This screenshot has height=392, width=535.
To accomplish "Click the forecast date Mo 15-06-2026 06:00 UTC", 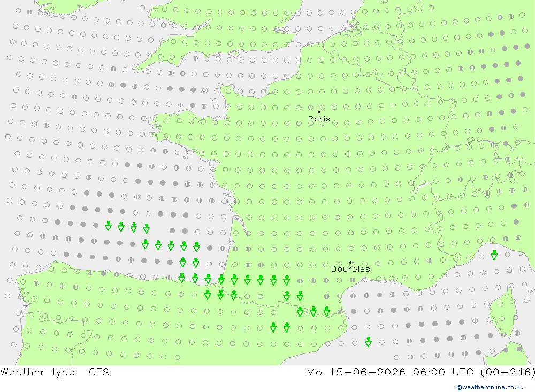I will coord(392,372).
